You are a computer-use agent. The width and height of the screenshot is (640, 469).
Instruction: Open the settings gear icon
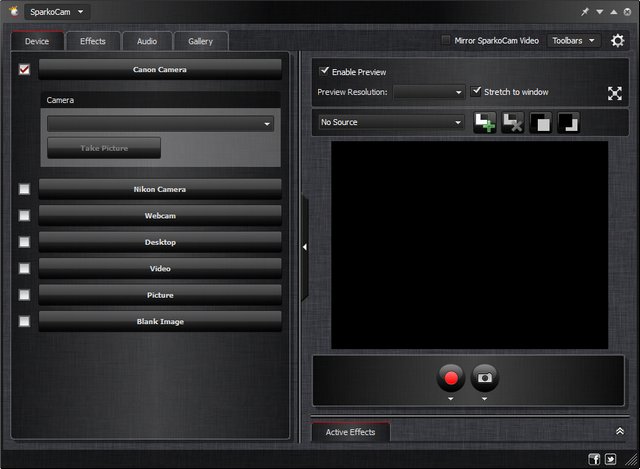pyautogui.click(x=618, y=41)
